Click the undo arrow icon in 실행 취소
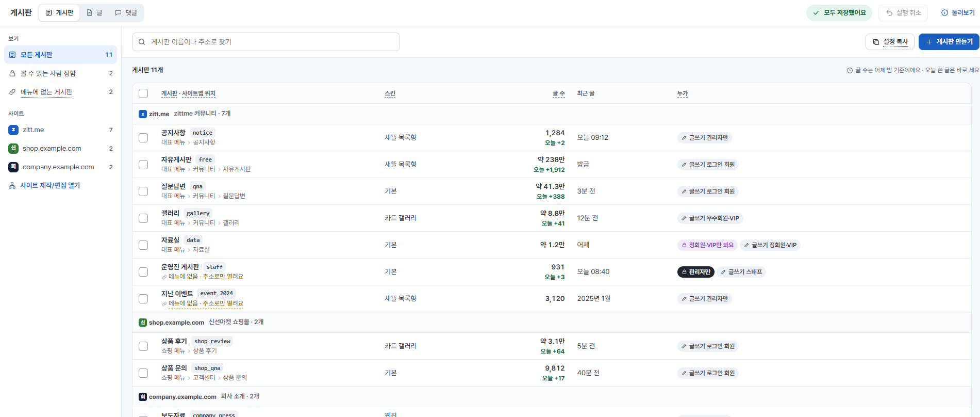This screenshot has height=417, width=980. coord(889,13)
